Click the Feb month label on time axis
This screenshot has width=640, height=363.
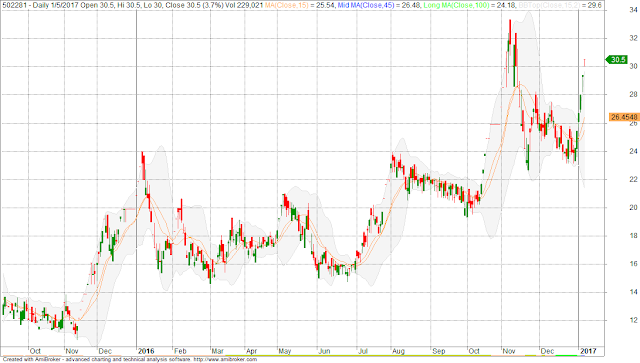tap(180, 351)
